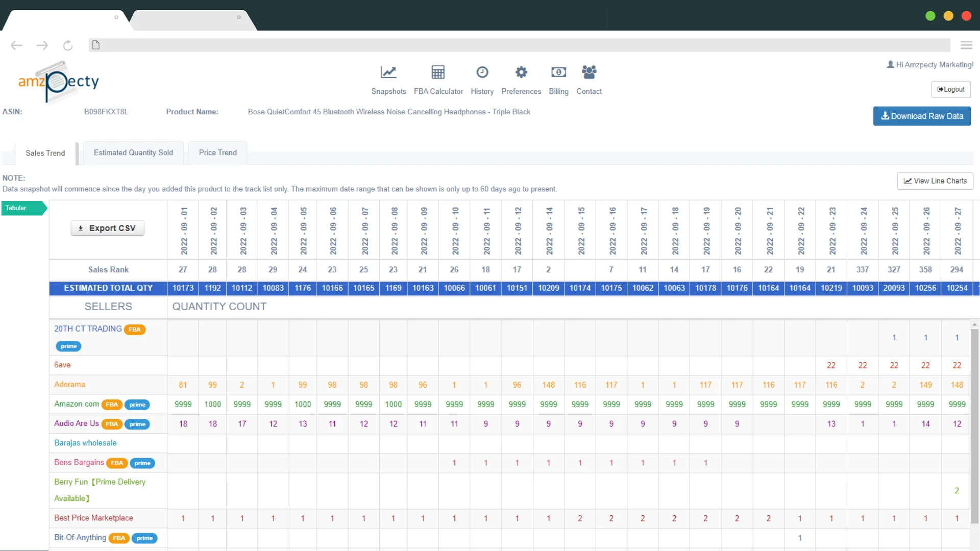The height and width of the screenshot is (551, 980).
Task: Expand the seller Amazon.com row
Action: tap(77, 404)
